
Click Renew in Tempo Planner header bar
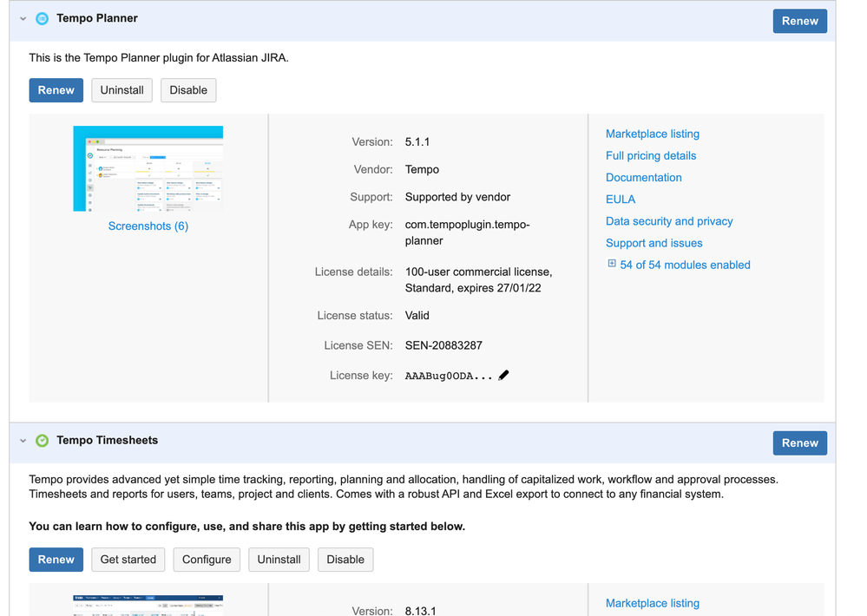pos(799,21)
